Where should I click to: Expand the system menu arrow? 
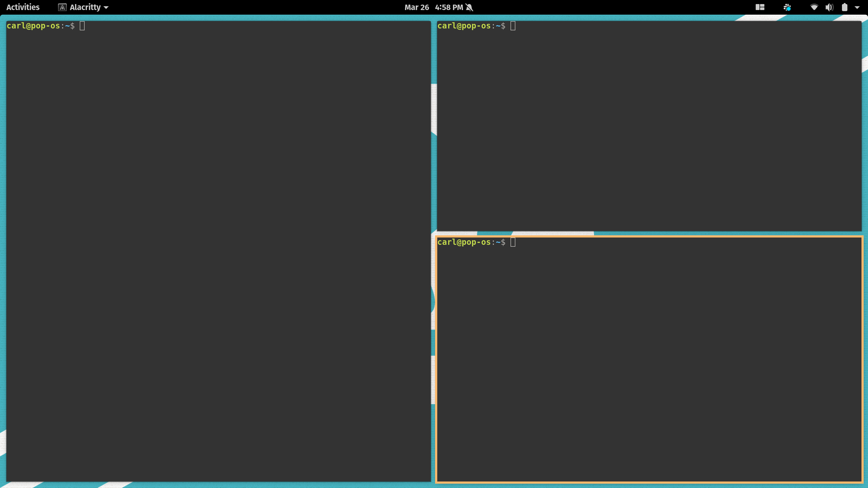(x=857, y=7)
